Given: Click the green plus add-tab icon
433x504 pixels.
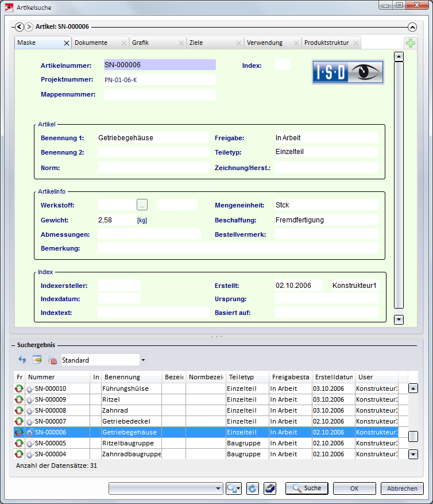Looking at the screenshot, I should click(x=410, y=44).
